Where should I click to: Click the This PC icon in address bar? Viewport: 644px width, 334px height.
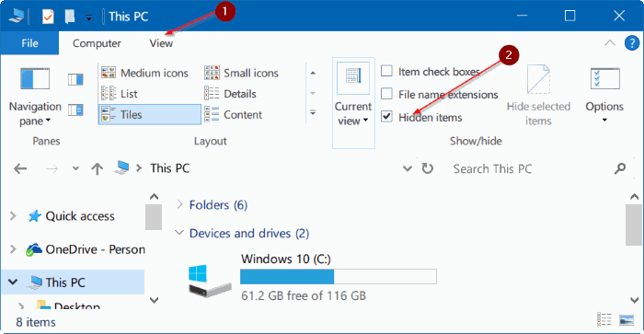pyautogui.click(x=122, y=167)
